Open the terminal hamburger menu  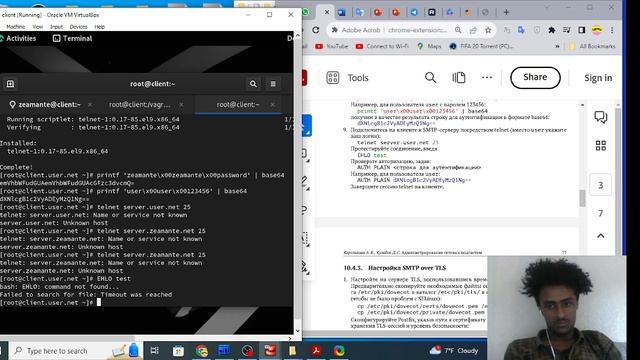273,84
